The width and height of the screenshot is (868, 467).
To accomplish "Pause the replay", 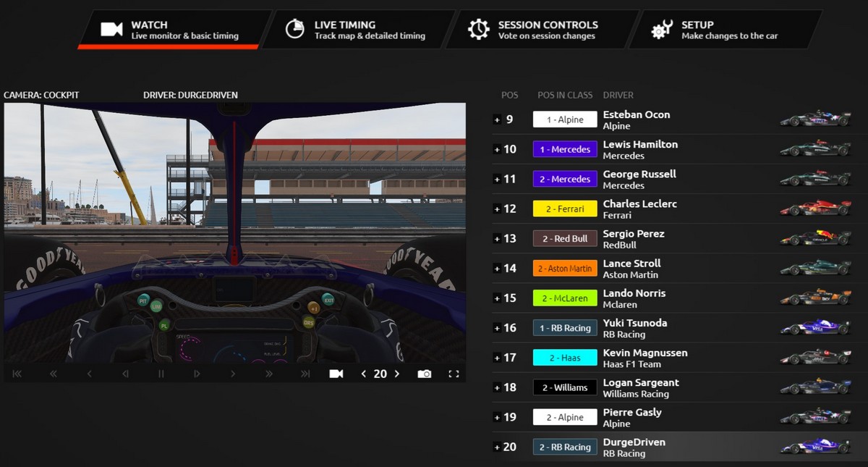I will click(161, 374).
